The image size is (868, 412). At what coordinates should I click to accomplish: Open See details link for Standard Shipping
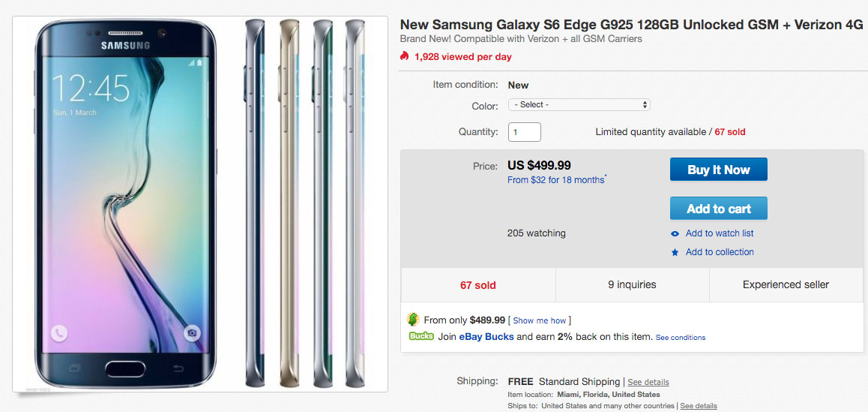tap(648, 382)
